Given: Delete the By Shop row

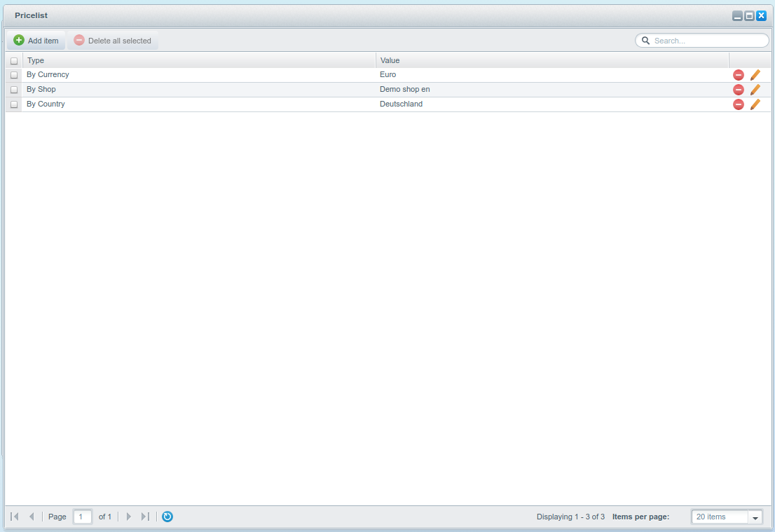Looking at the screenshot, I should [738, 90].
